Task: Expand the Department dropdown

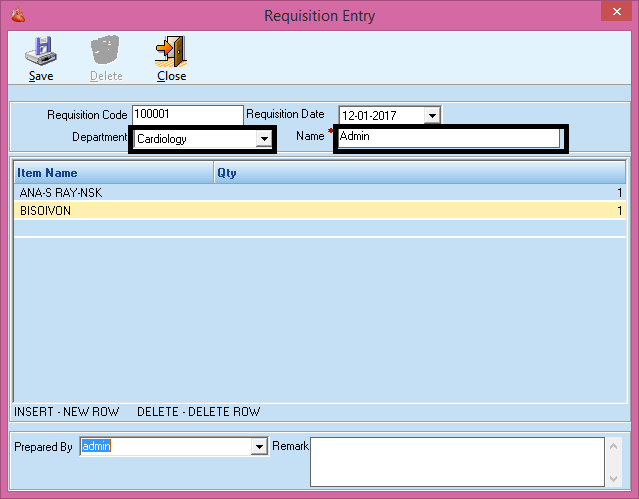Action: pyautogui.click(x=264, y=139)
